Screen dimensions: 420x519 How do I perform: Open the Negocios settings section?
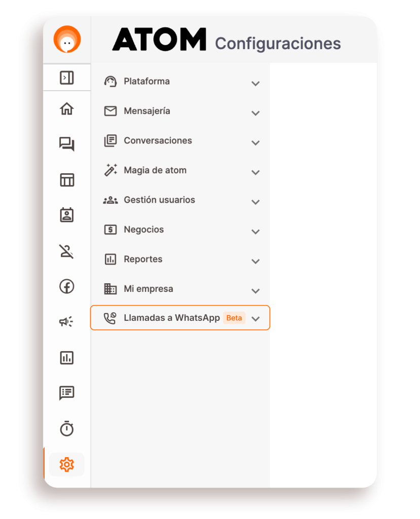pos(180,230)
